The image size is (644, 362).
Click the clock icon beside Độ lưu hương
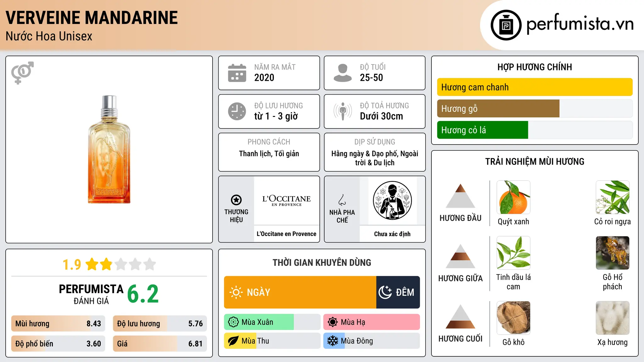point(237,111)
